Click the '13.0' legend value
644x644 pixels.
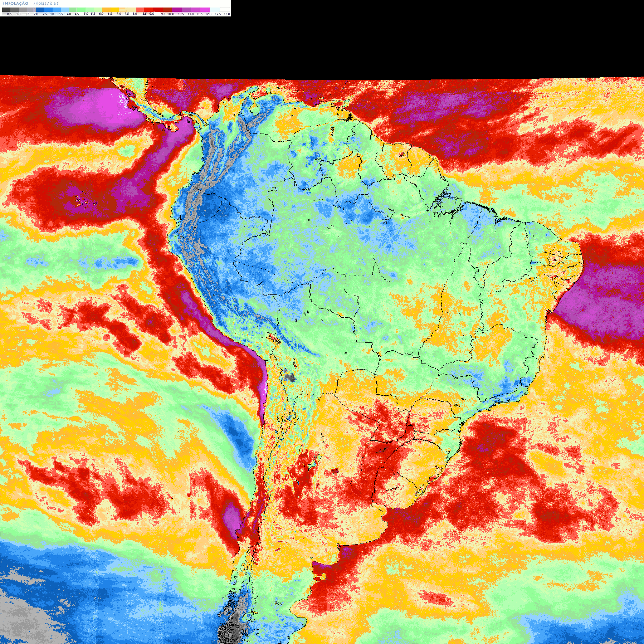click(227, 14)
